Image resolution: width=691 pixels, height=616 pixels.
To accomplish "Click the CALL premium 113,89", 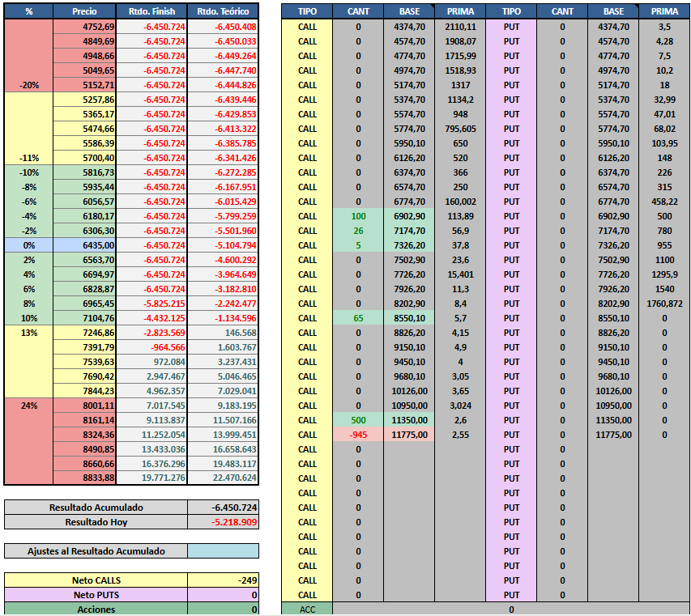I will point(460,216).
